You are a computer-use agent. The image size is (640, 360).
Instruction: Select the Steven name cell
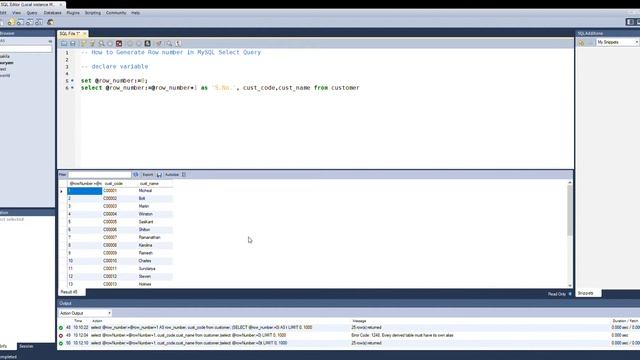[155, 276]
